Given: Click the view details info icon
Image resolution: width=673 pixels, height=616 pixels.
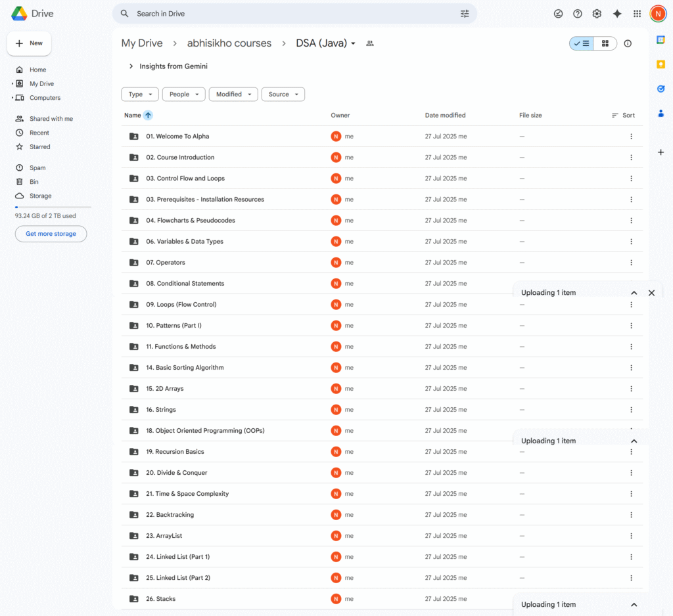Looking at the screenshot, I should (628, 43).
